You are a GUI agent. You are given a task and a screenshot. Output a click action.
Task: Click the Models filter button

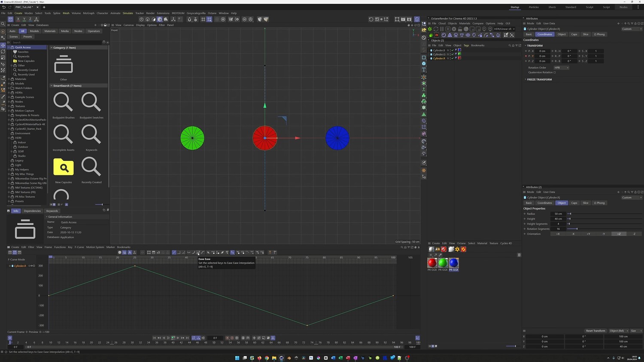point(34,31)
